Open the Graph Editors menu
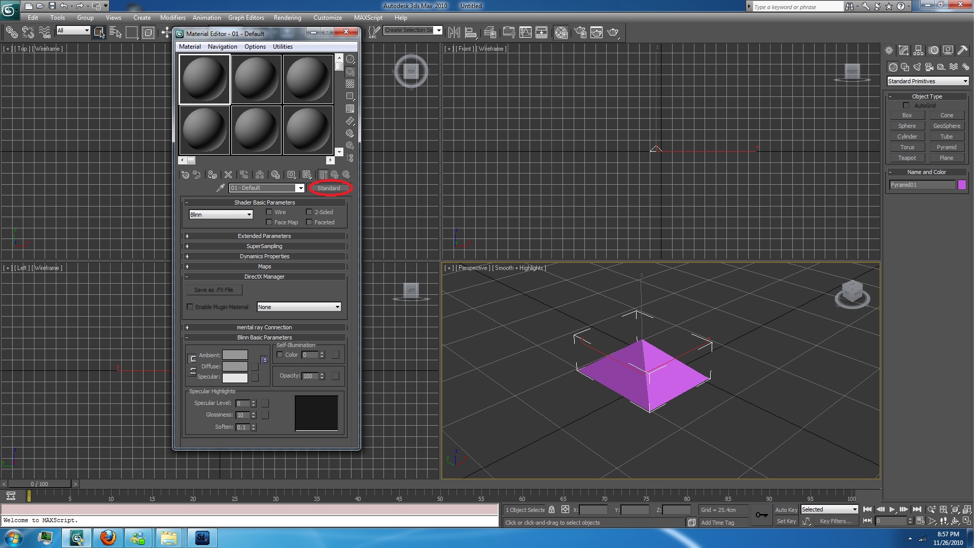 [246, 18]
